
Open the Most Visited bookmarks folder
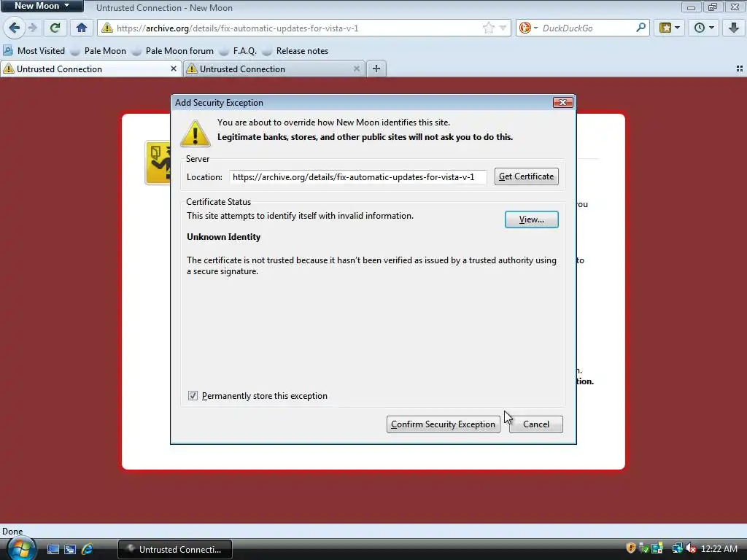click(x=34, y=51)
